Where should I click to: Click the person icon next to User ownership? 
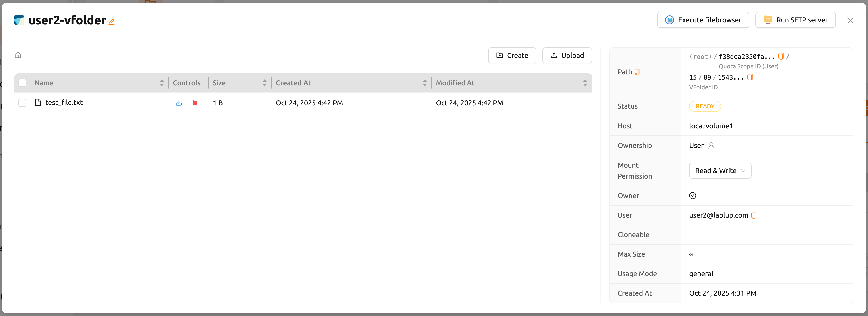[711, 145]
